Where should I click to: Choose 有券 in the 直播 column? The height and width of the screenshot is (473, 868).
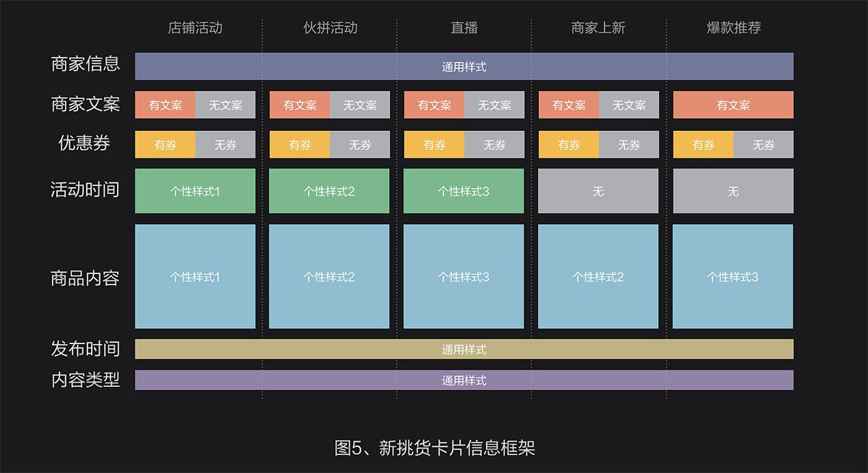point(435,145)
